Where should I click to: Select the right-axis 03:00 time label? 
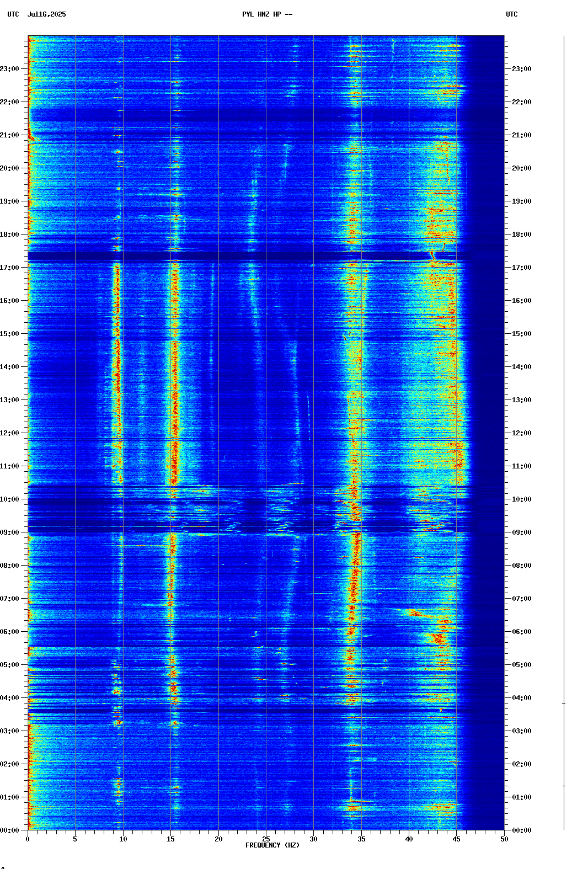[x=522, y=731]
